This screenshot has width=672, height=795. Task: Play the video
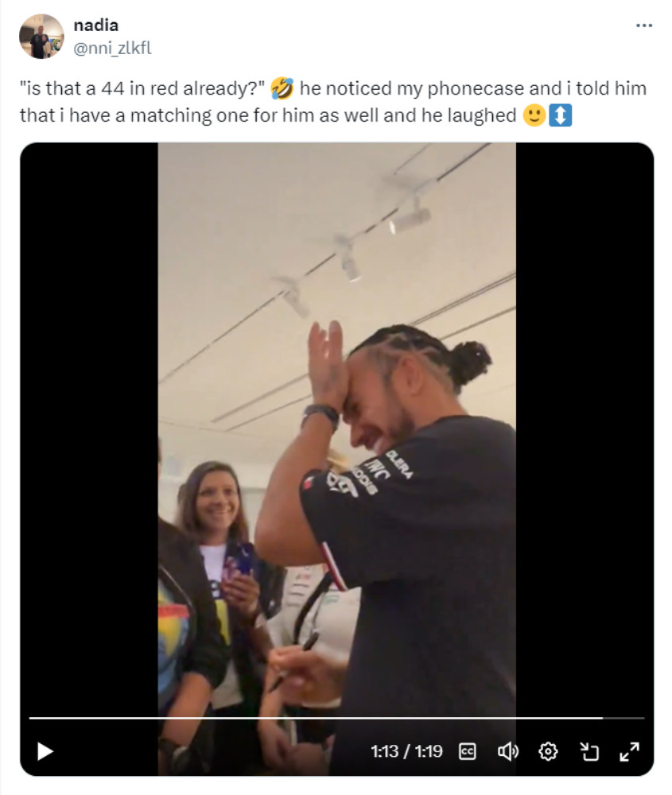click(x=45, y=751)
